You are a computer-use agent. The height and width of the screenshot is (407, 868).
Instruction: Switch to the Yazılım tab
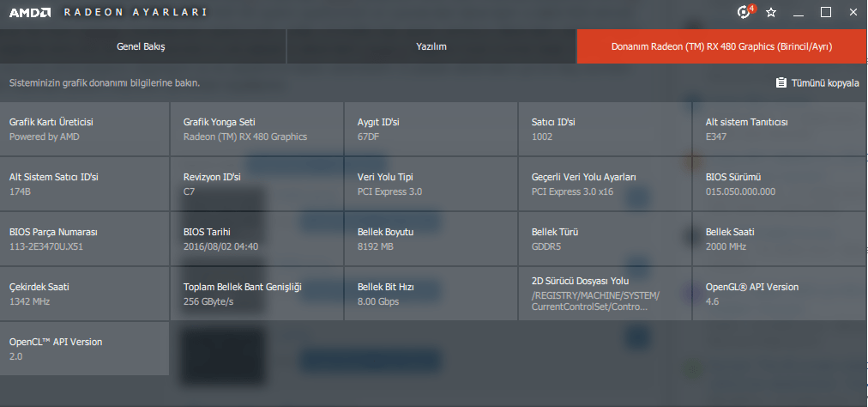431,46
